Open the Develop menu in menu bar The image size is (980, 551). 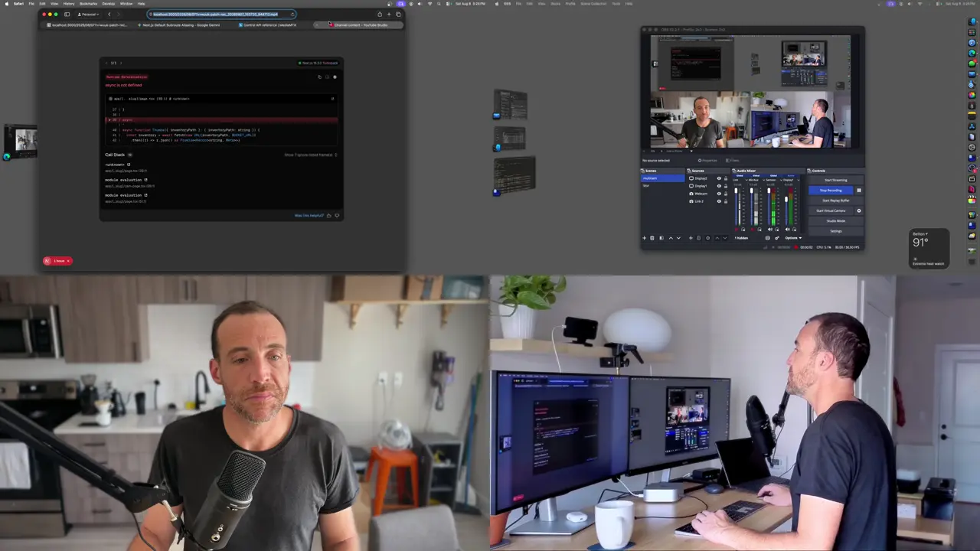click(x=109, y=3)
